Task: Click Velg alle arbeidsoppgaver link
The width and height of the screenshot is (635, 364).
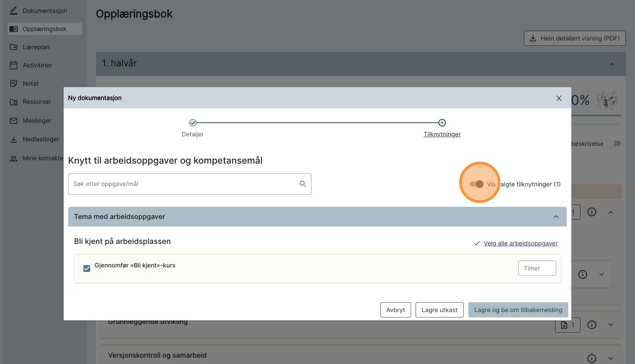Action: coord(520,243)
